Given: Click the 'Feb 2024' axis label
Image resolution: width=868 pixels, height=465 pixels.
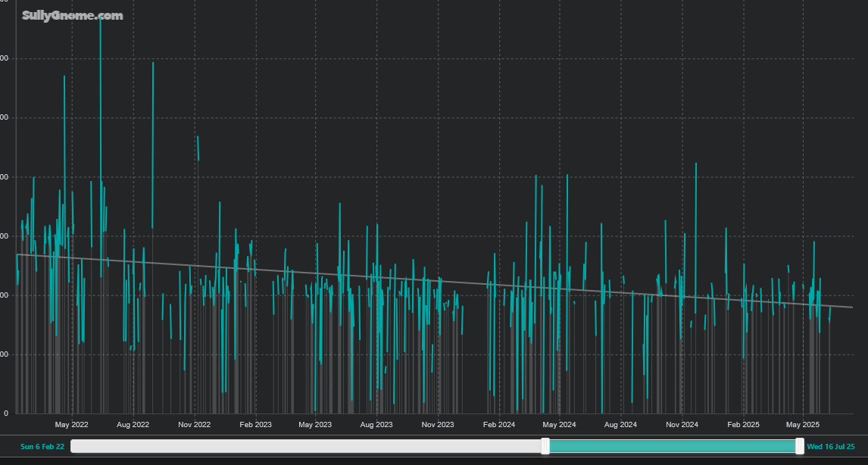Looking at the screenshot, I should pyautogui.click(x=499, y=425).
